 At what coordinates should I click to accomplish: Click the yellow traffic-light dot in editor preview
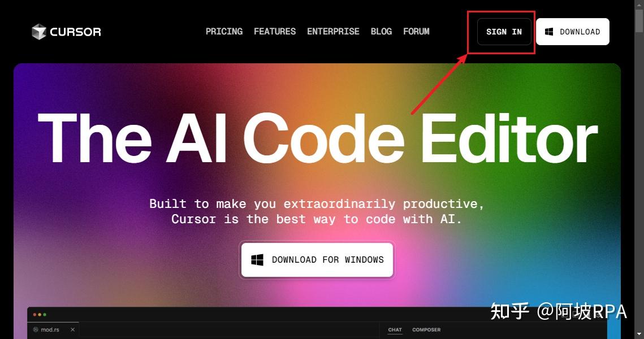click(x=40, y=315)
